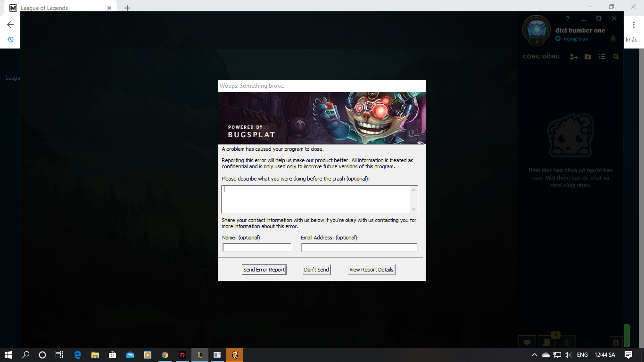This screenshot has height=362, width=644.
Task: Click the Email Address (optional) field
Action: [x=359, y=247]
